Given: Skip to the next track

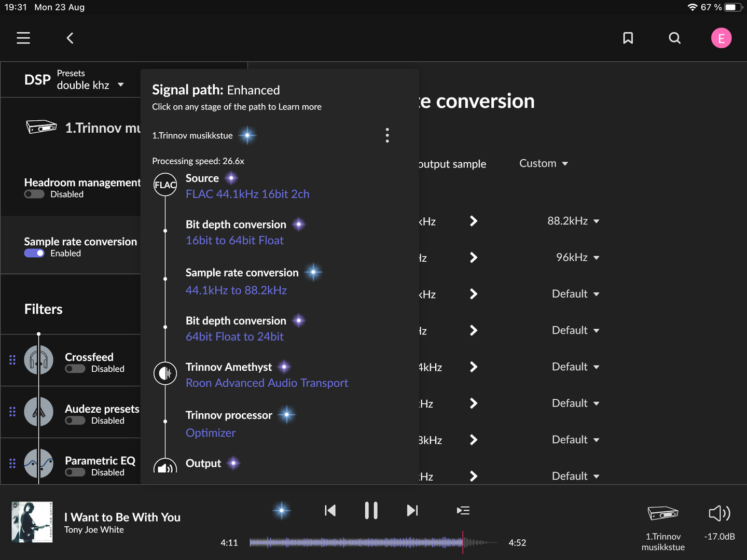Looking at the screenshot, I should [x=412, y=511].
